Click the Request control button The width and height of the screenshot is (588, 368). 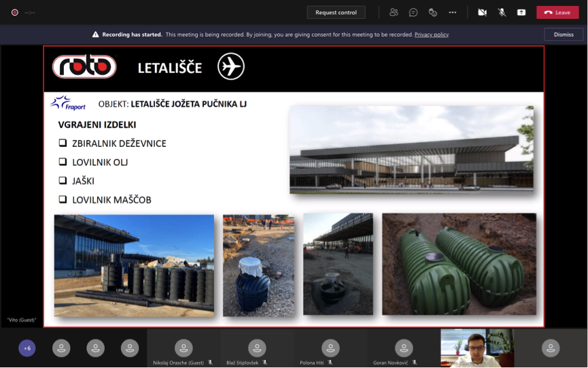click(x=336, y=12)
